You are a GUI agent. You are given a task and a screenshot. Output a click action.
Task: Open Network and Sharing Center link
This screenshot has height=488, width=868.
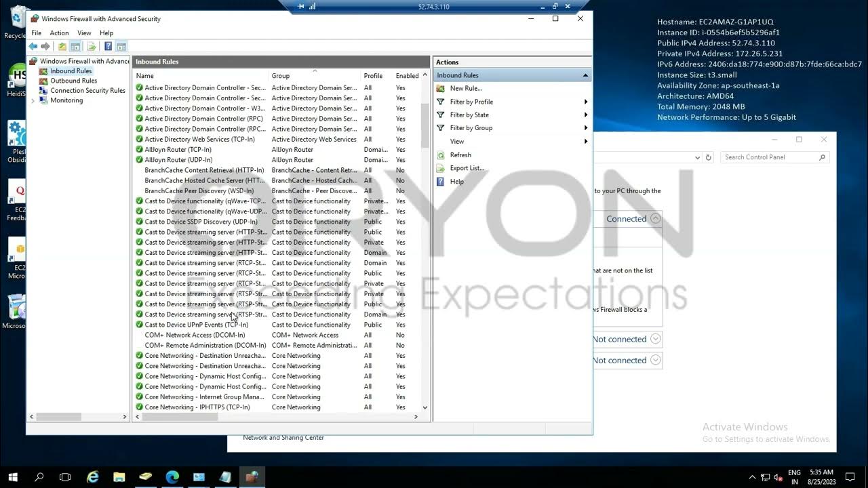283,438
